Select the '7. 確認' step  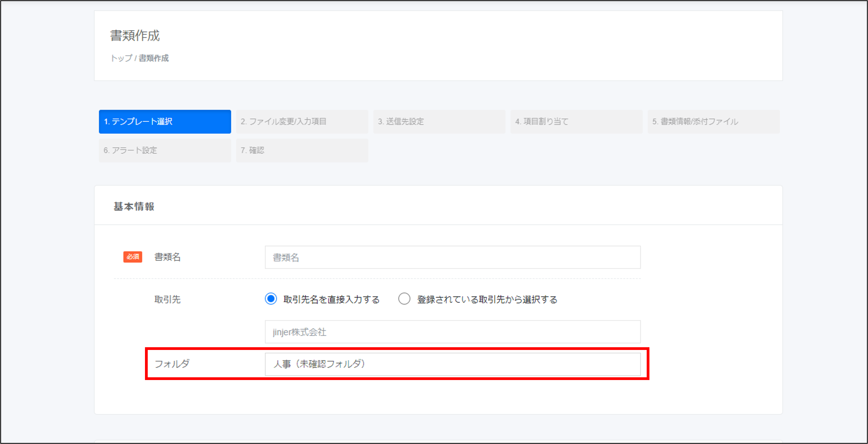(302, 150)
